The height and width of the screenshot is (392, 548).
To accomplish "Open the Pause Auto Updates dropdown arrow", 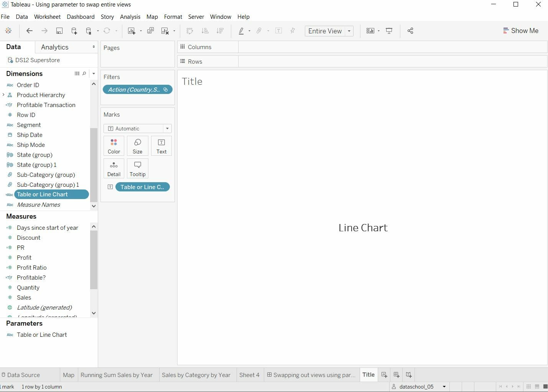I will 98,31.
